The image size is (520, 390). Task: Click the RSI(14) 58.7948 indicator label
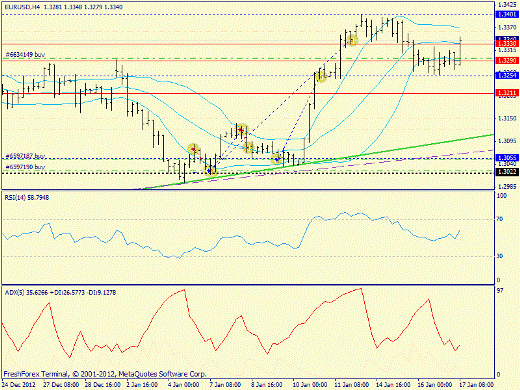coord(27,198)
